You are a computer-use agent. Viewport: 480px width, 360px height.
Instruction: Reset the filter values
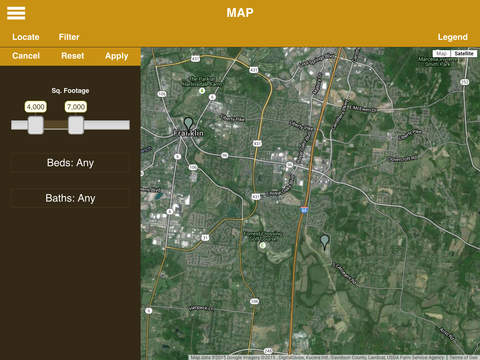pyautogui.click(x=72, y=56)
